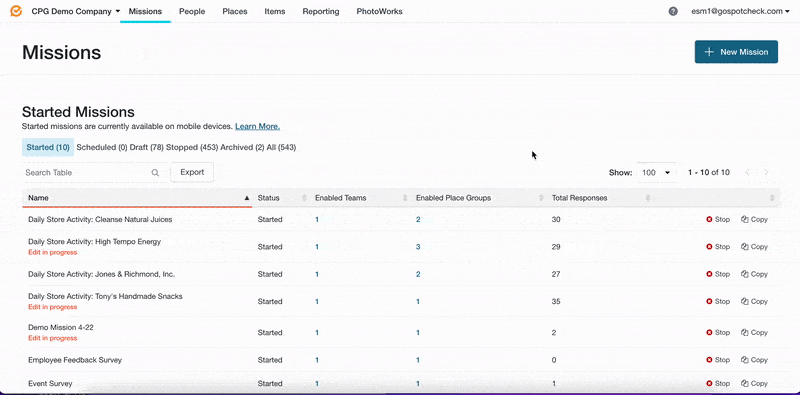This screenshot has height=395, width=800.
Task: Sort table by Name column arrow
Action: click(247, 198)
